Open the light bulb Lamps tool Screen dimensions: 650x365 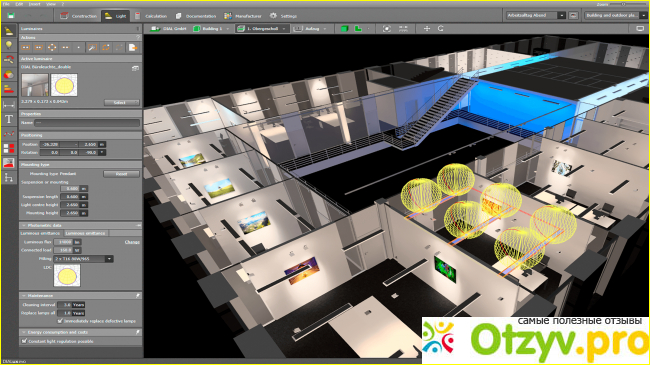point(9,45)
